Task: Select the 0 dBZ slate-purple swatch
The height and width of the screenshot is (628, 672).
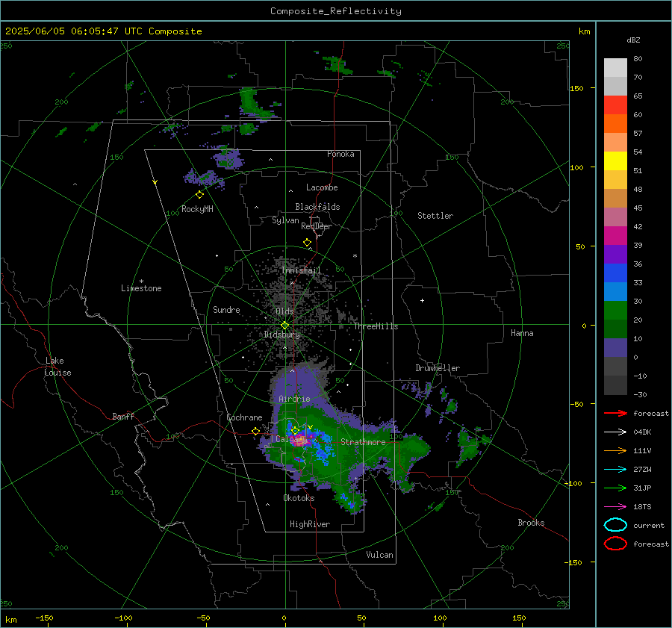Action: [x=615, y=348]
